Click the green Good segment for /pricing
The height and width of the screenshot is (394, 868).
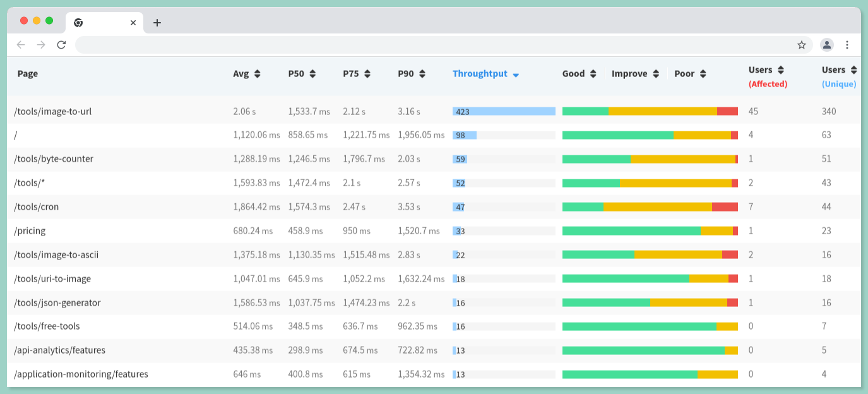click(x=631, y=231)
